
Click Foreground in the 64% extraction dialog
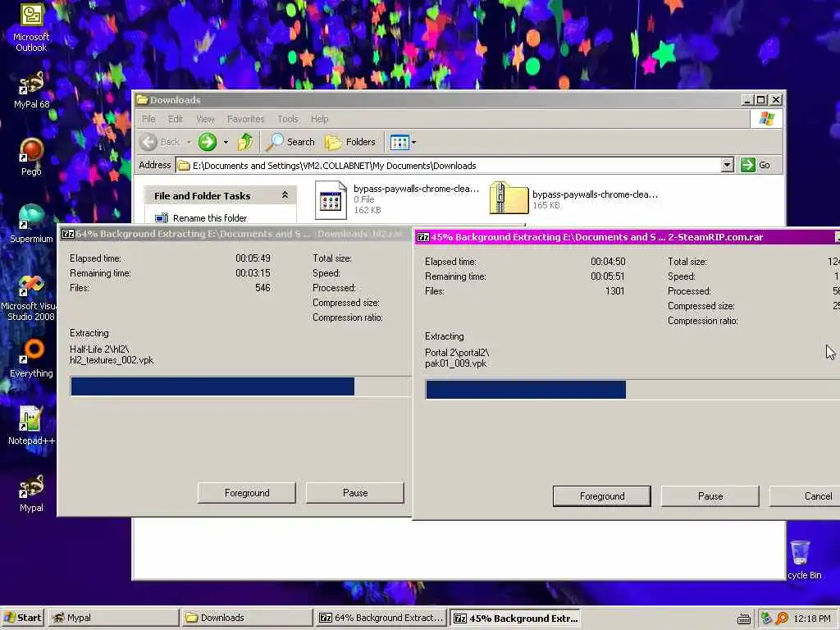pos(246,493)
